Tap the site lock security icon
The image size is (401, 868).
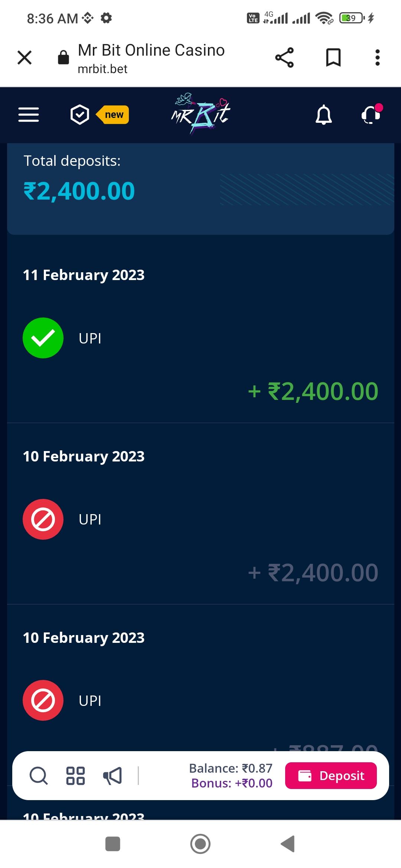(63, 58)
